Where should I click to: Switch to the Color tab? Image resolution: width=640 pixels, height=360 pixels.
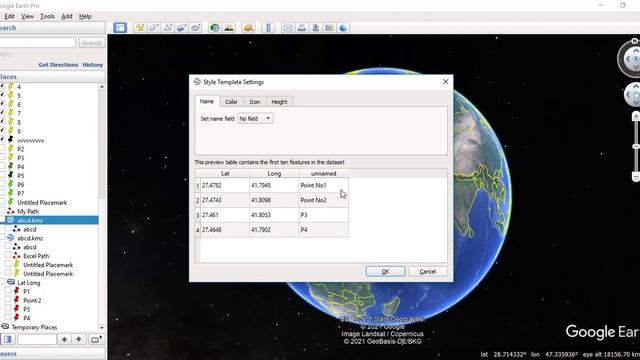click(231, 102)
